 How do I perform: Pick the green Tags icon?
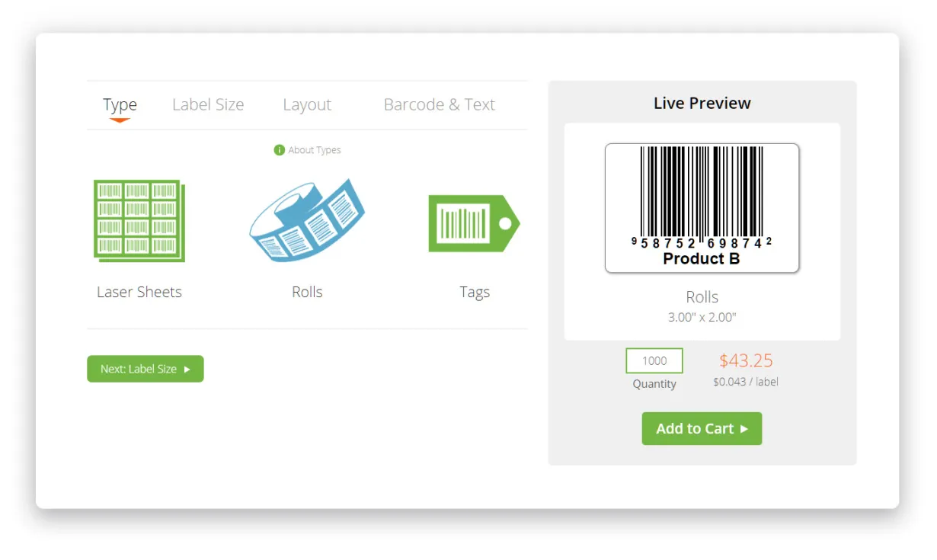click(474, 223)
